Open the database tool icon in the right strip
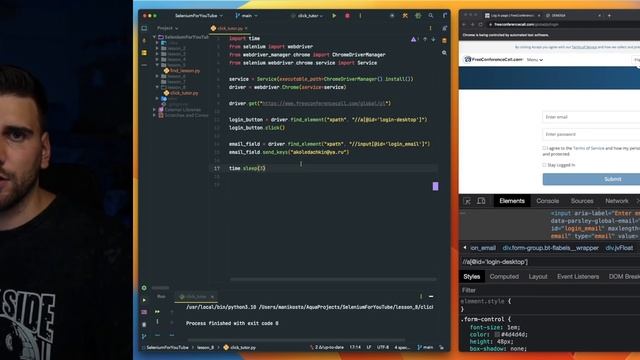The height and width of the screenshot is (360, 640). 444,40
